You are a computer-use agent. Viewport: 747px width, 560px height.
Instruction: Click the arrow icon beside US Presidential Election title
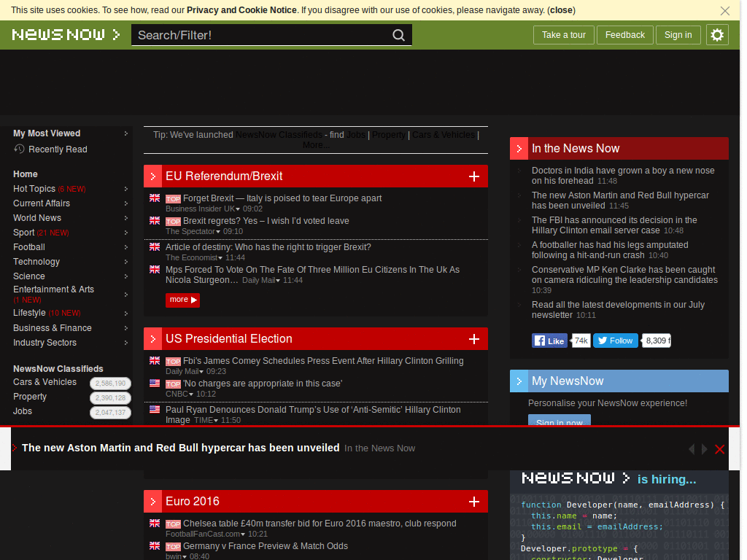coord(152,338)
